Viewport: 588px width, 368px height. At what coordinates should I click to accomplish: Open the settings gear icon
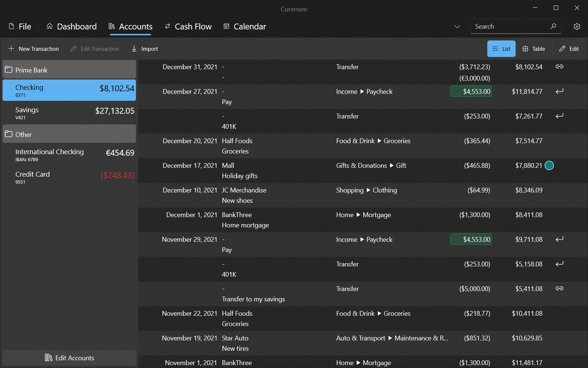pyautogui.click(x=577, y=26)
